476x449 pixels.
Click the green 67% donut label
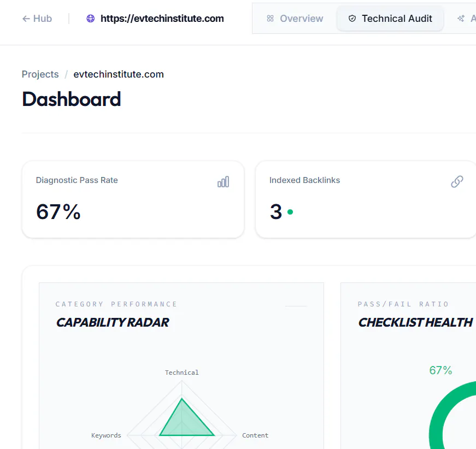(440, 370)
